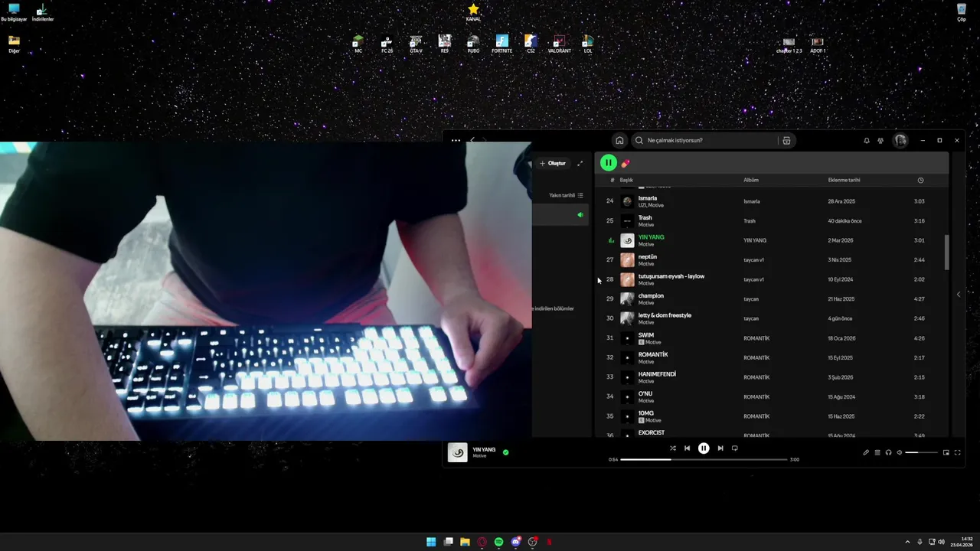Sort by the Başlık column header
Image resolution: width=980 pixels, height=551 pixels.
click(626, 180)
